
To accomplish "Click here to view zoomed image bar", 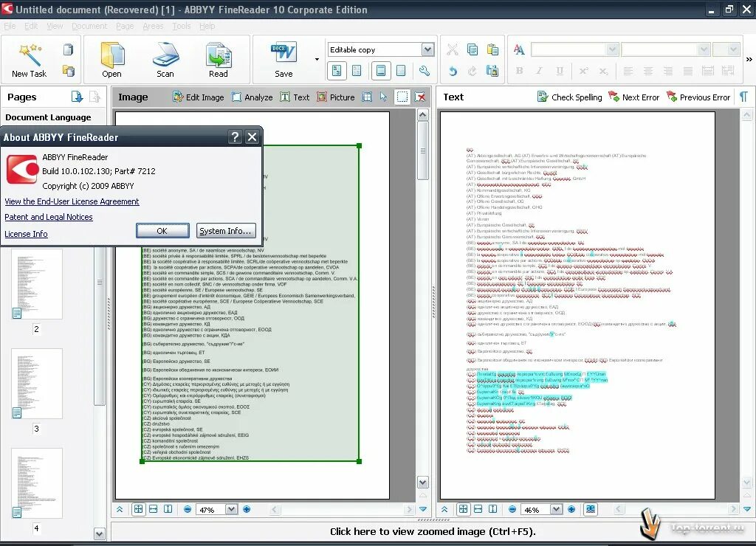I will pos(433,531).
